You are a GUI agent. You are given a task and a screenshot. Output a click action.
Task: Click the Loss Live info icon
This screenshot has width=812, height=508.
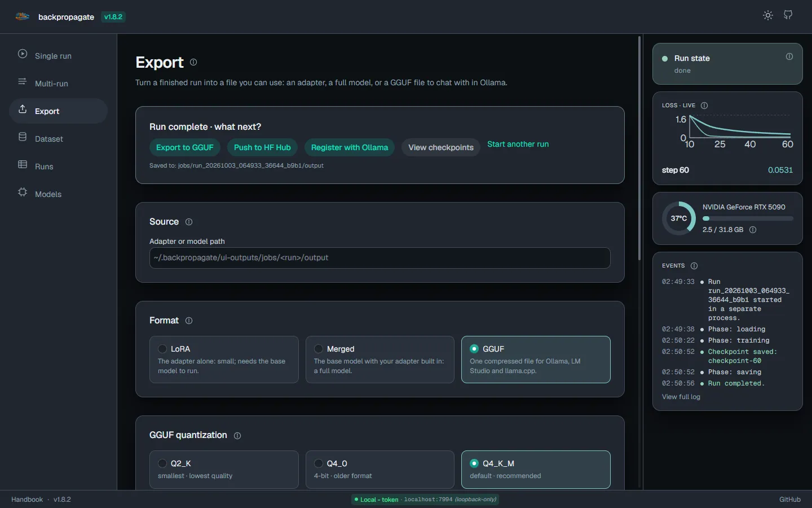(704, 106)
